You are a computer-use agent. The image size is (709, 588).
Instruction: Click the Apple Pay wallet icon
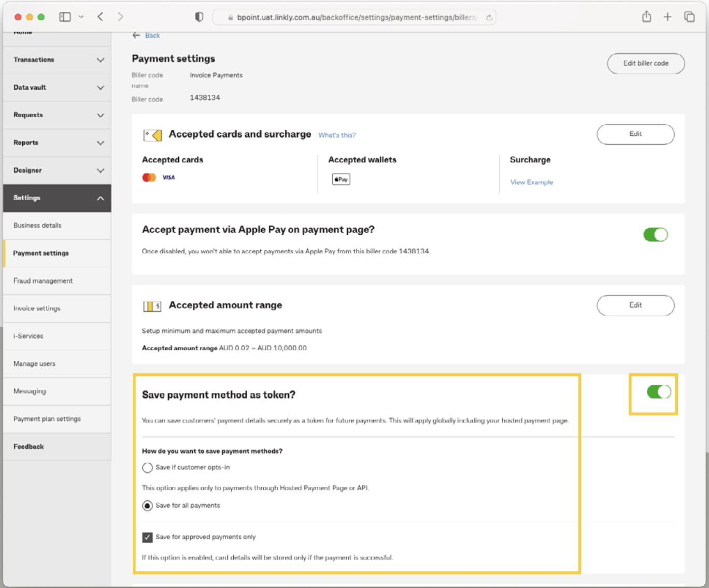[341, 179]
